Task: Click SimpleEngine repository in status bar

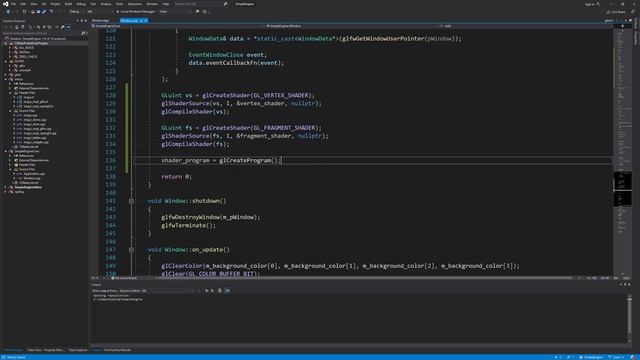Action: 591,357
